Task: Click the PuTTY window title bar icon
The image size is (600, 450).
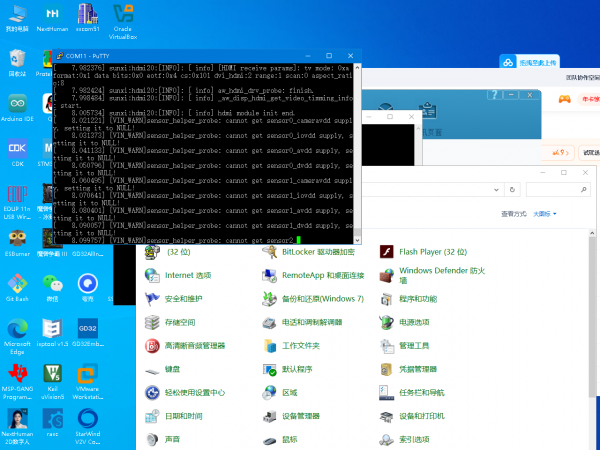Action: tap(58, 53)
